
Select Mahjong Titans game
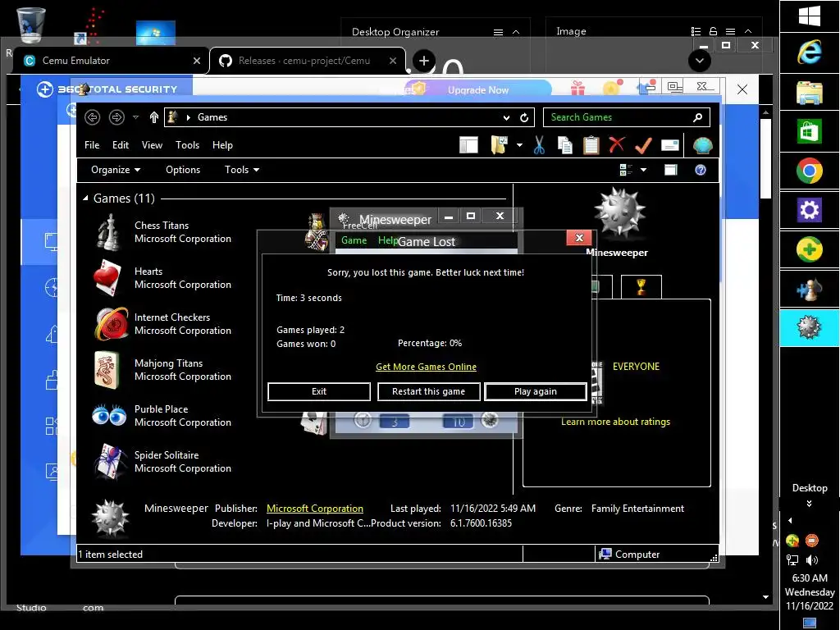[x=163, y=370]
